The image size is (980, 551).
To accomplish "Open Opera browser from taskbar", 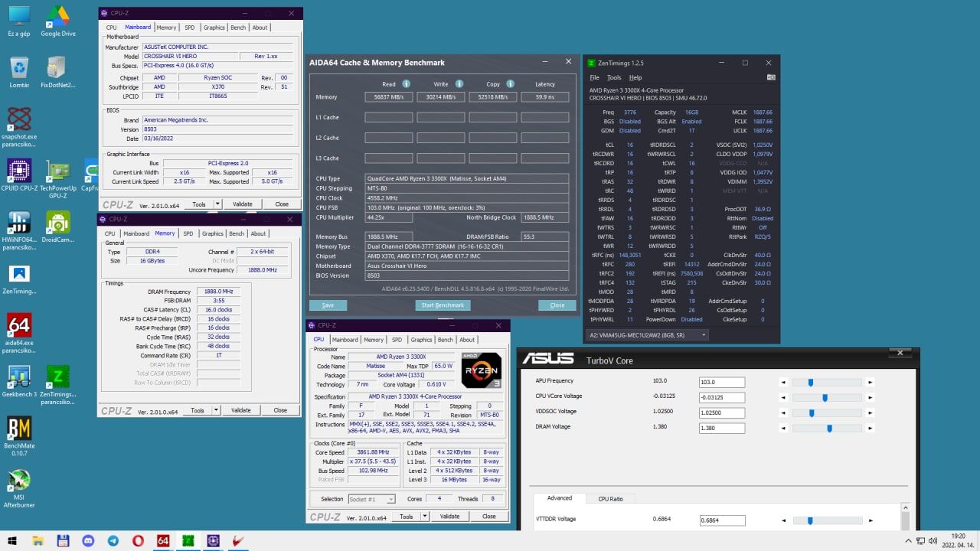I will [x=138, y=540].
